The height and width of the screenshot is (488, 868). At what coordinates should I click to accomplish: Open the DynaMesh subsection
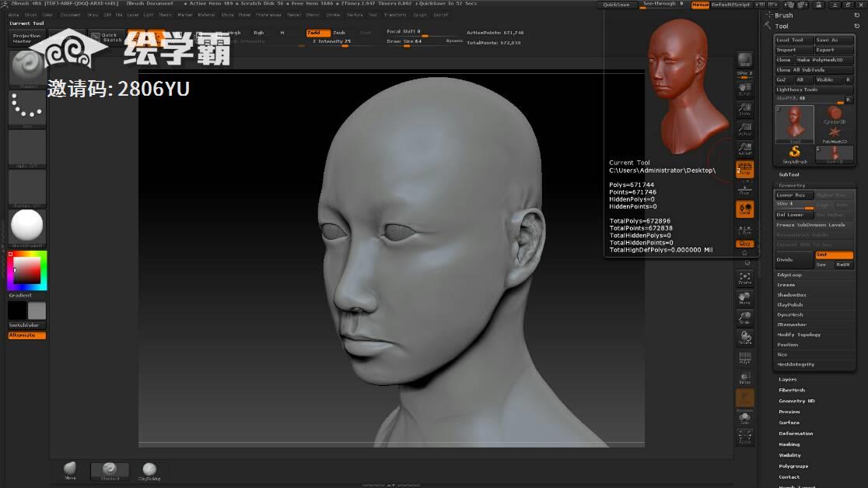[x=791, y=314]
